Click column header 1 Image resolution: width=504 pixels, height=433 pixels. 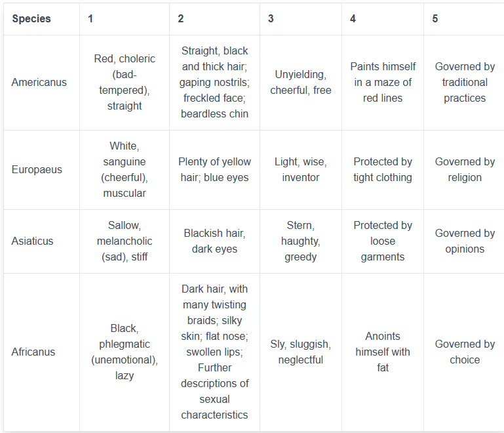90,18
